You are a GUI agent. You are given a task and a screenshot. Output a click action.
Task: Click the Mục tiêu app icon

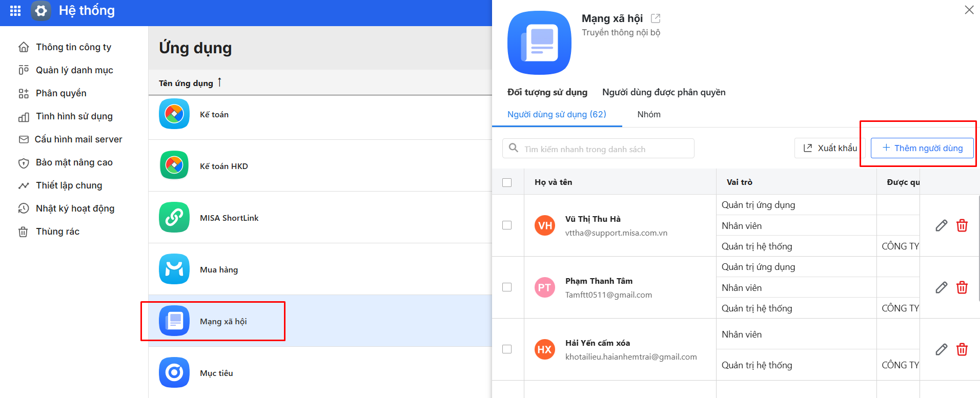coord(174,372)
